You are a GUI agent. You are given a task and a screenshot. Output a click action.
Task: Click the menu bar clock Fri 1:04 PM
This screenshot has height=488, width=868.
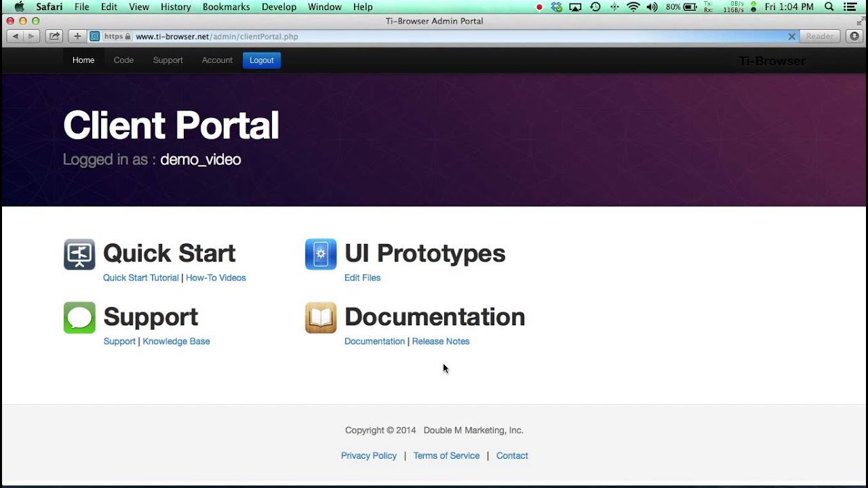pos(789,7)
